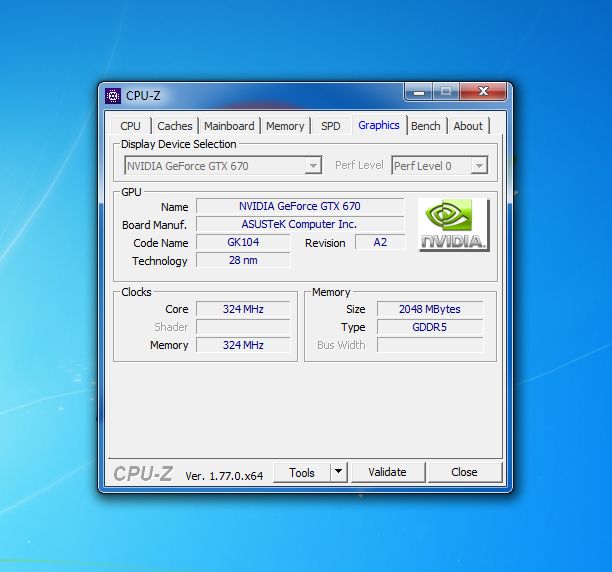This screenshot has width=612, height=572.
Task: Switch to the Memory tab
Action: [x=285, y=126]
